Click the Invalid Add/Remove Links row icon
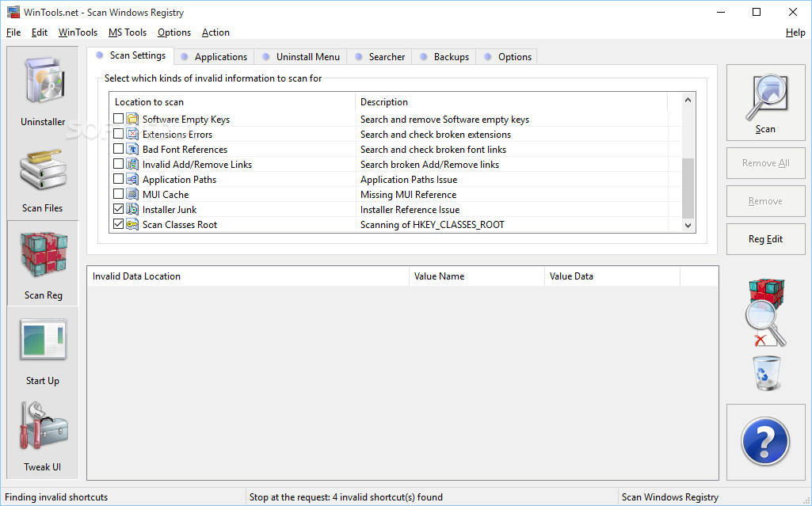The image size is (812, 506). pos(132,164)
